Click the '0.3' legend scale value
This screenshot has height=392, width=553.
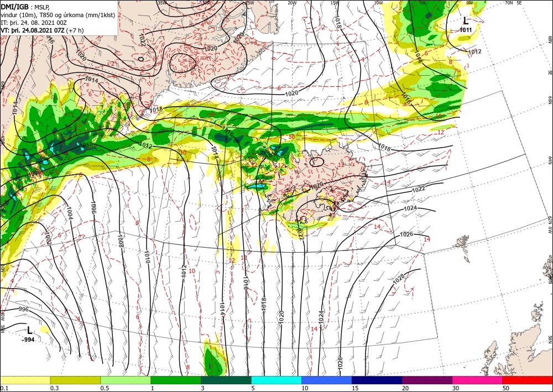pyautogui.click(x=54, y=388)
